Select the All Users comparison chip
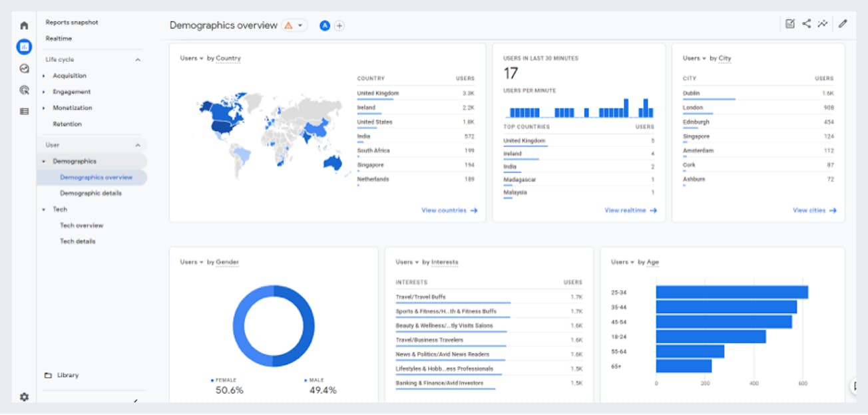868x415 pixels. coord(325,25)
